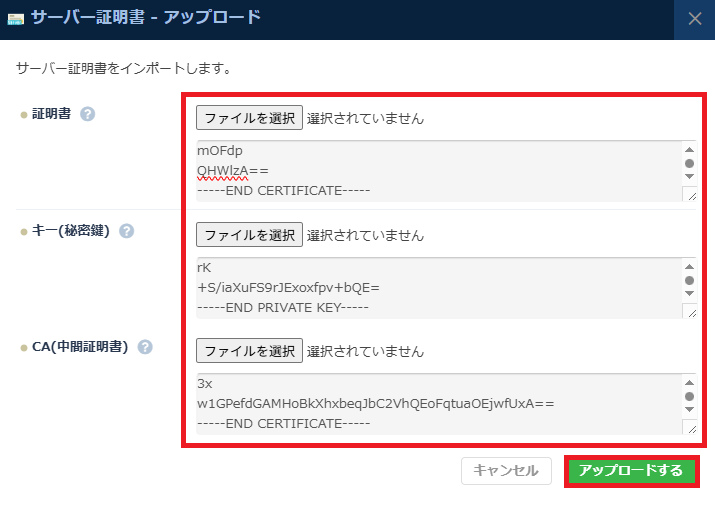715x512 pixels.
Task: Click the scrollbar thumb in the certificate text area
Action: coord(689,163)
